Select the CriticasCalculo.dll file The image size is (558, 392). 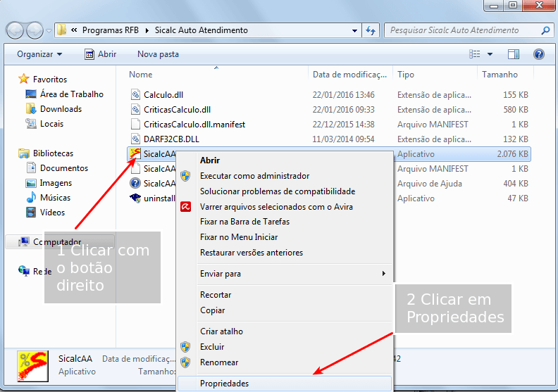click(178, 110)
